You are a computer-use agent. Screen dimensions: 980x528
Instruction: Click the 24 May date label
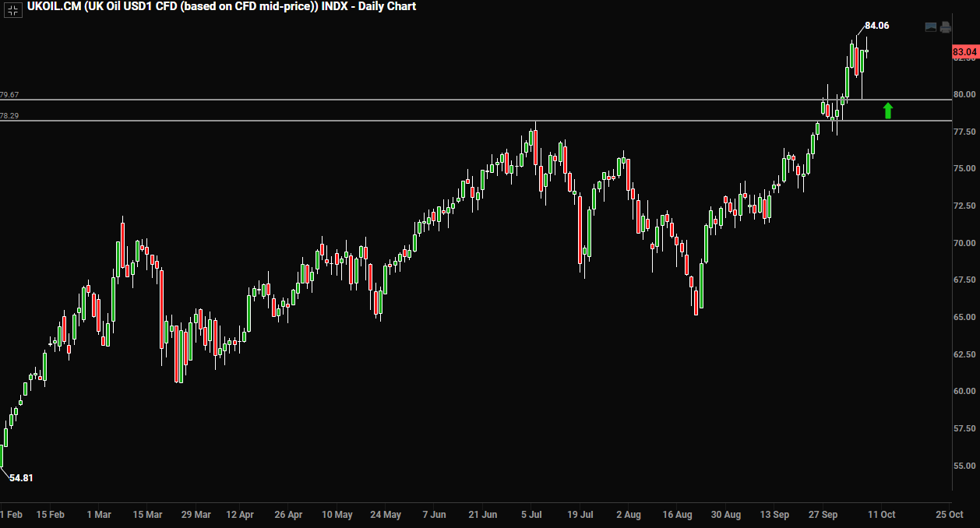click(x=386, y=515)
